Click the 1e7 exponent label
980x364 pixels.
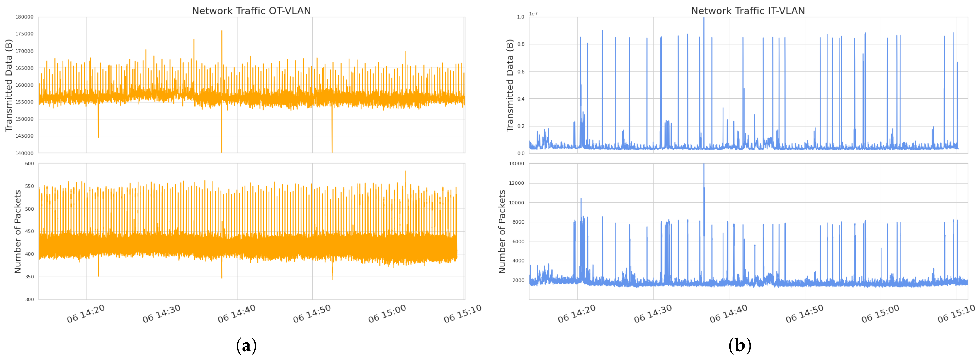[533, 14]
